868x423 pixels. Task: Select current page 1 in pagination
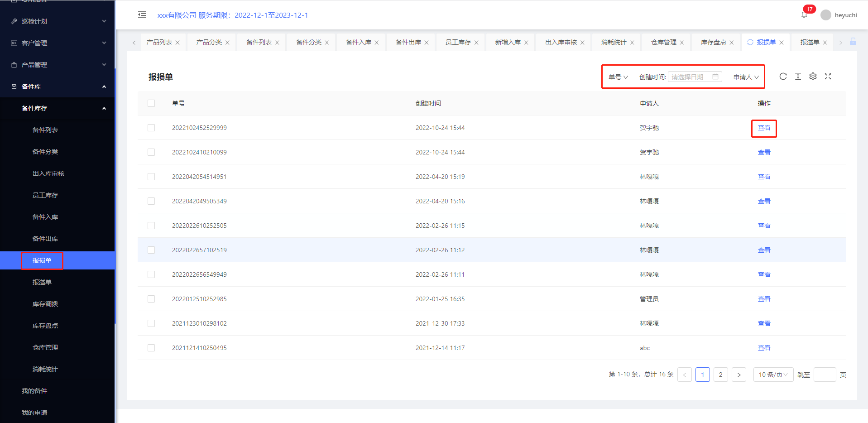coord(703,375)
